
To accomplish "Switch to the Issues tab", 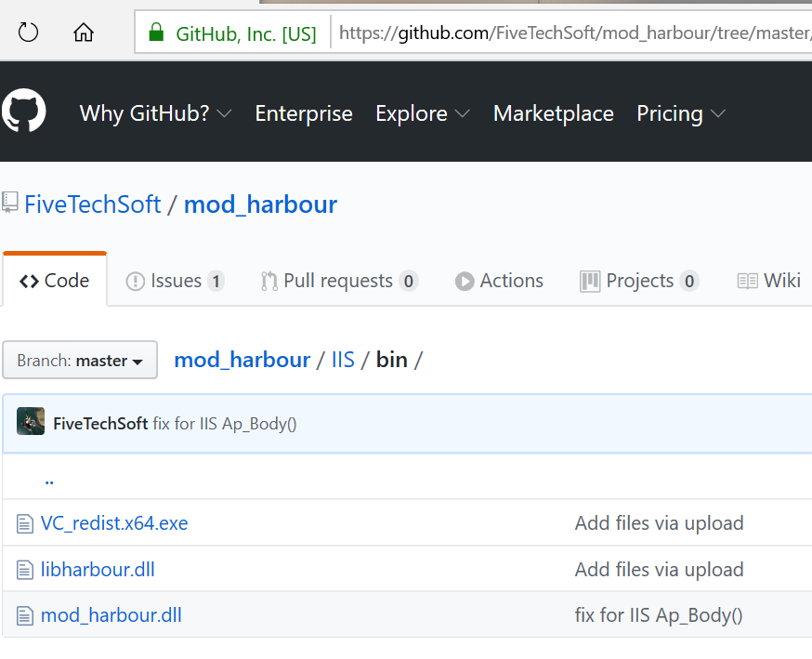I will 175,281.
